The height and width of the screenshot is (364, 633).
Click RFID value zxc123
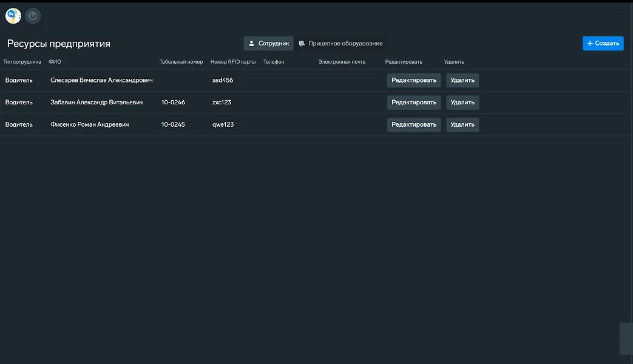tap(222, 103)
